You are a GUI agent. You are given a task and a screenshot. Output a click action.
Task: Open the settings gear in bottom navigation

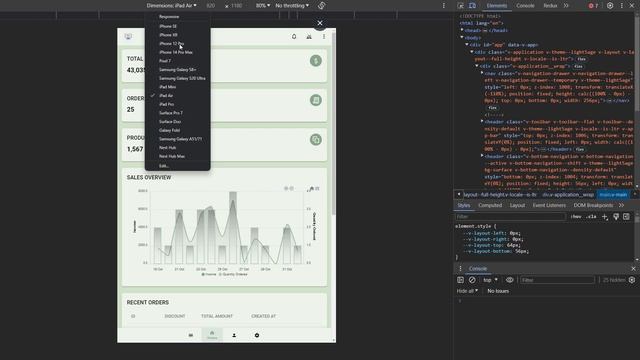coord(257,335)
